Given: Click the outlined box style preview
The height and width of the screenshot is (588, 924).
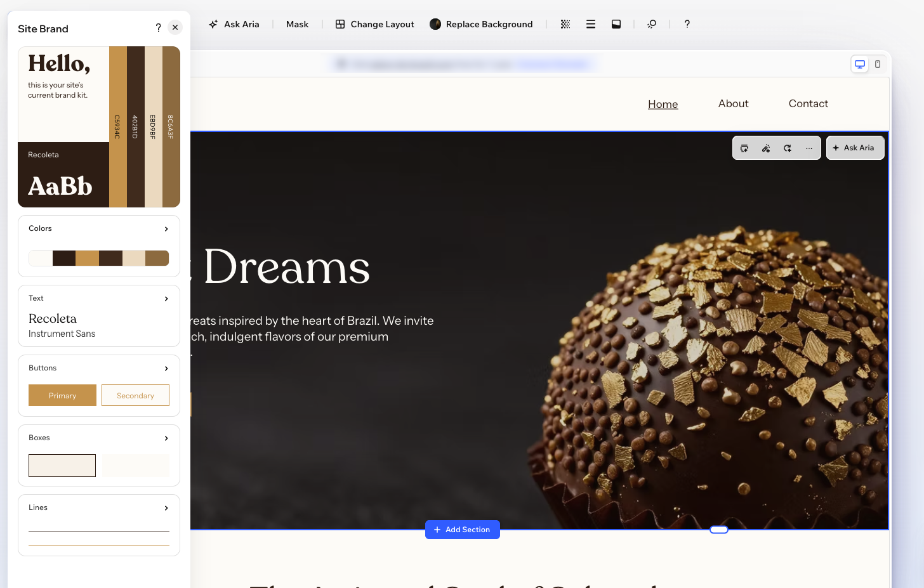Looking at the screenshot, I should pos(62,466).
